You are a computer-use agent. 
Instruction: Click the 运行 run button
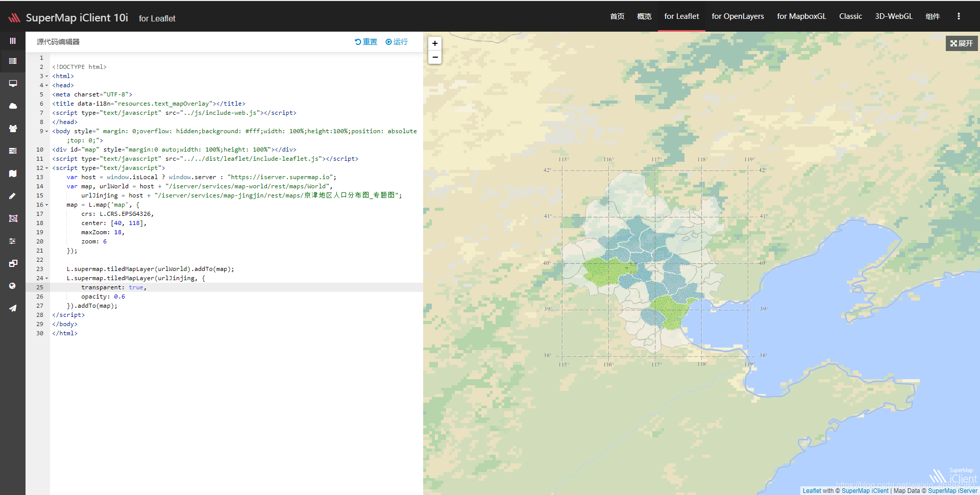pos(397,42)
